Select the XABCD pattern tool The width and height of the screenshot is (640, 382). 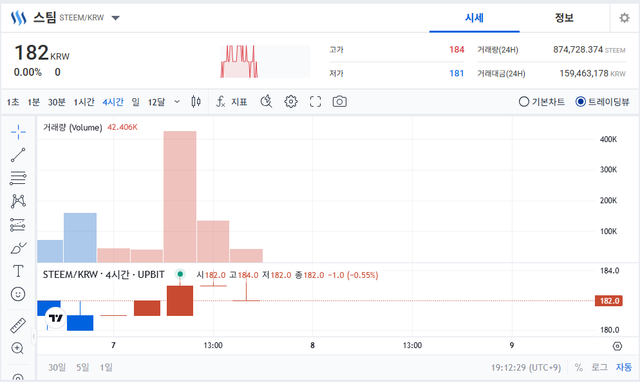pos(18,201)
